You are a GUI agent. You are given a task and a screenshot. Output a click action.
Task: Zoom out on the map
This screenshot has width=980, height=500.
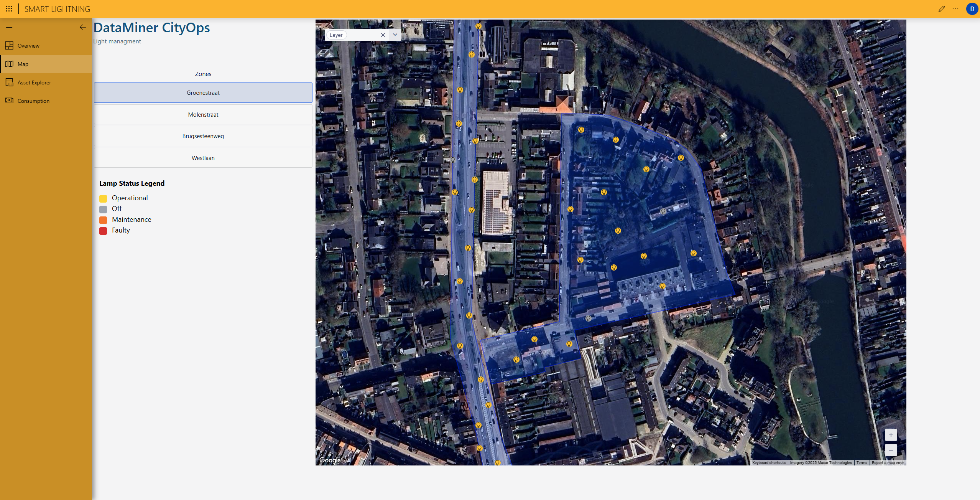coord(891,450)
